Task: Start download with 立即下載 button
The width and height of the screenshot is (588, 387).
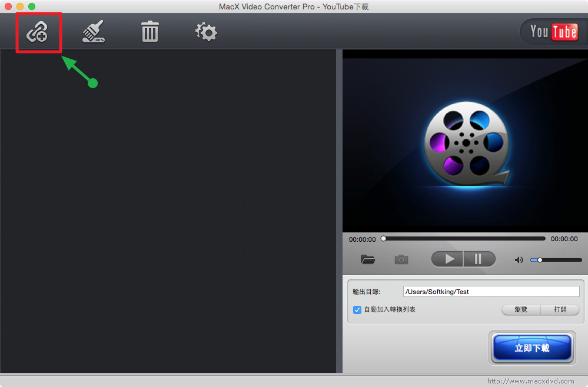Action: click(x=532, y=348)
